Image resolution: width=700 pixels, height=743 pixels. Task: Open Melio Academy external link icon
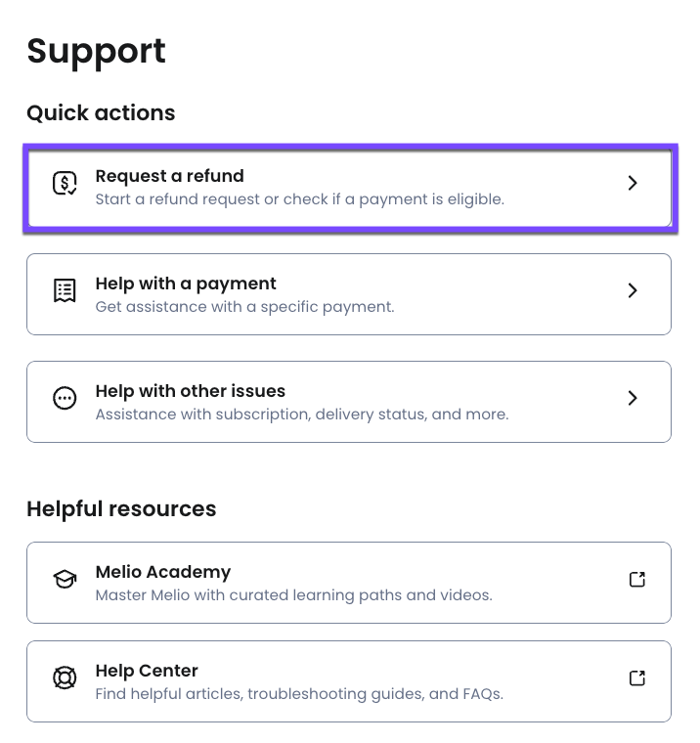click(x=636, y=579)
